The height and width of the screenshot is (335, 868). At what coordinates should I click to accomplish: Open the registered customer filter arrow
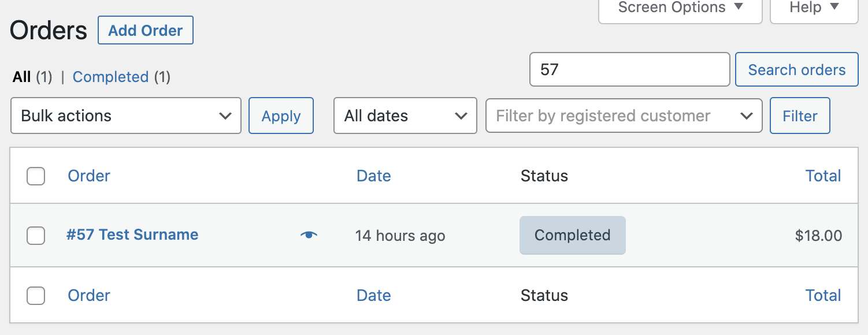(x=747, y=116)
